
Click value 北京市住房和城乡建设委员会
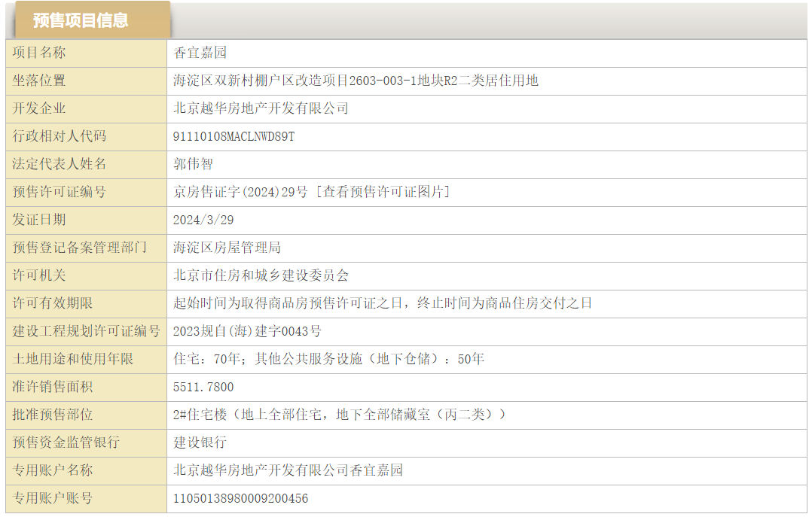coord(261,275)
